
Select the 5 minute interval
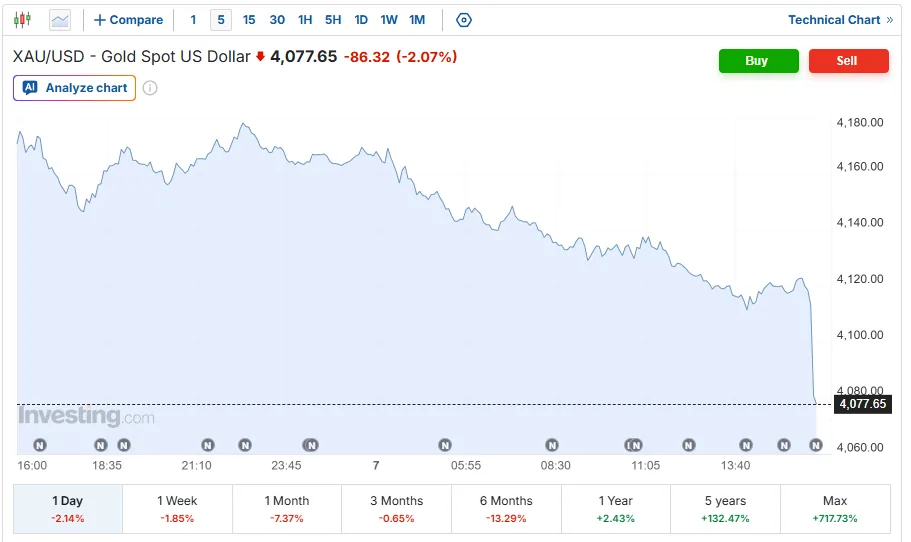click(221, 20)
